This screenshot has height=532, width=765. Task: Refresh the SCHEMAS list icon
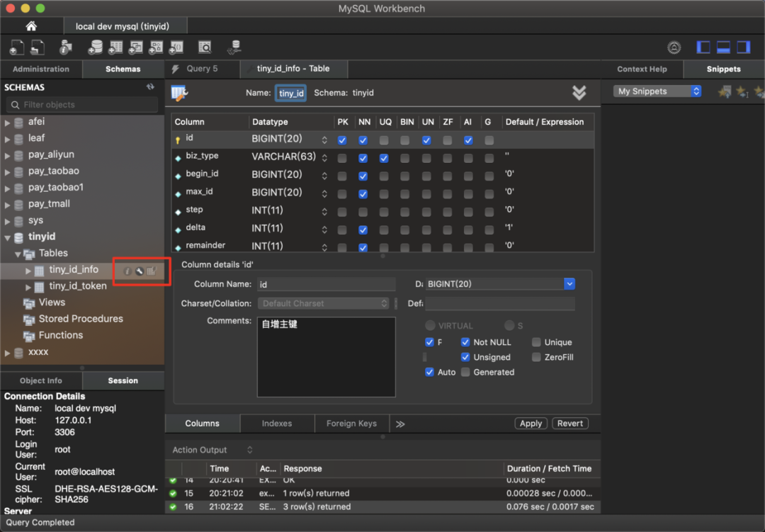pos(150,87)
